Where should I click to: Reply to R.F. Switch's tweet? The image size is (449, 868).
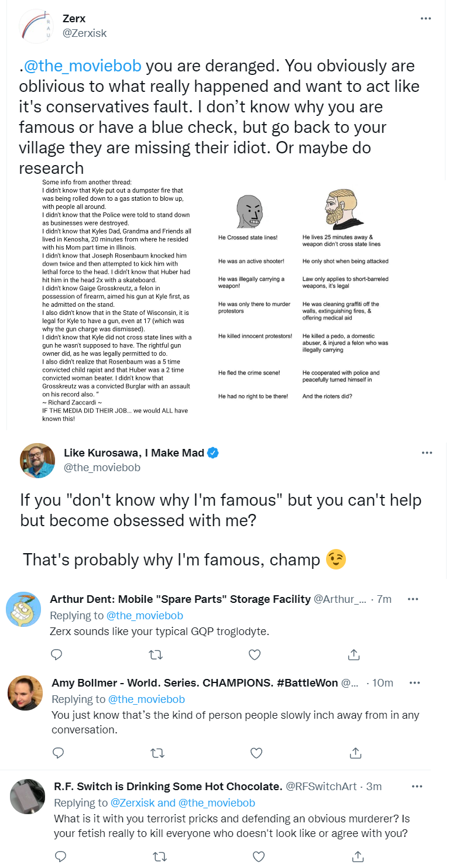point(60,857)
